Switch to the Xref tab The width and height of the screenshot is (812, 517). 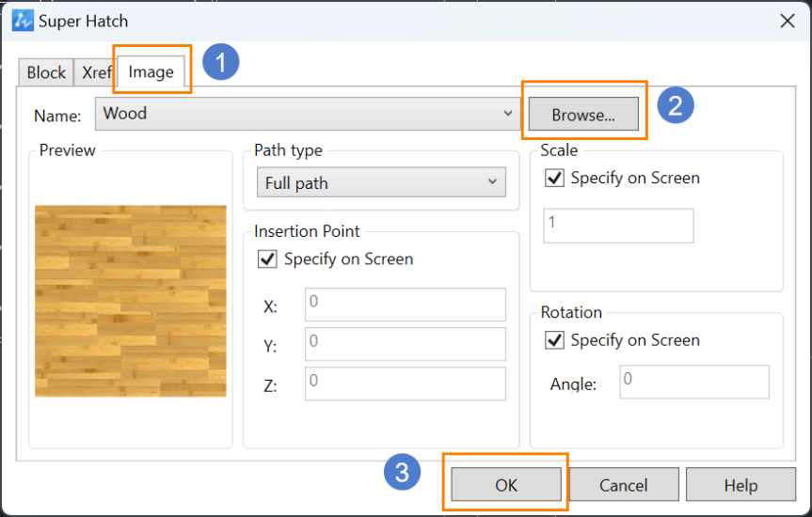(x=96, y=72)
